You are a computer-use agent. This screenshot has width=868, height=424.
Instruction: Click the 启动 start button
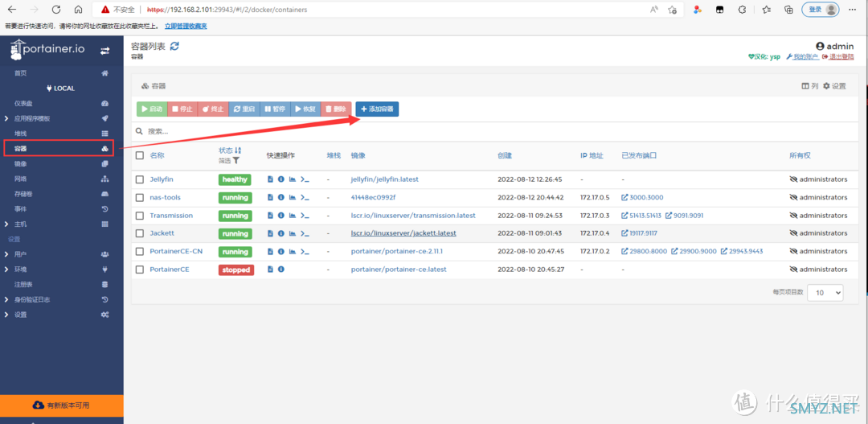152,109
